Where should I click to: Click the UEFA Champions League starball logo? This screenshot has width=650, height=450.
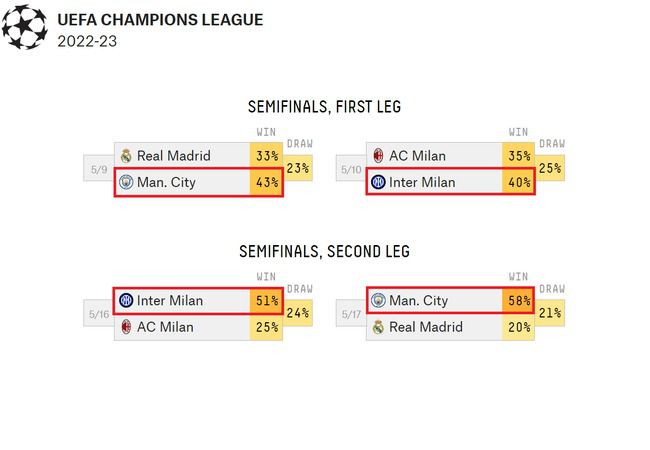tap(25, 28)
